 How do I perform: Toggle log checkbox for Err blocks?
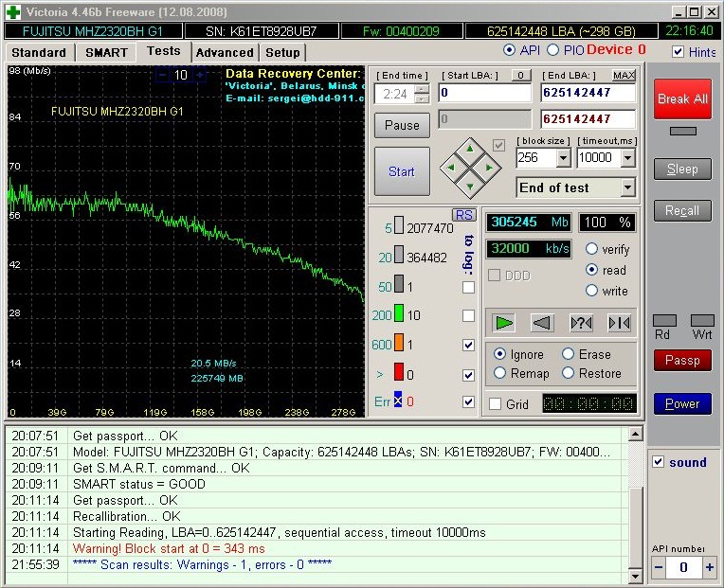[468, 401]
